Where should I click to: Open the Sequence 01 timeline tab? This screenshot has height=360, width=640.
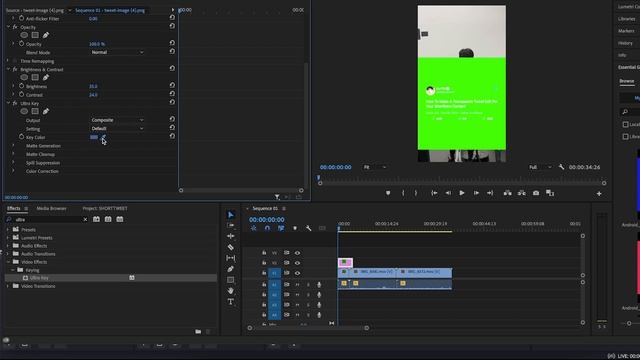[x=265, y=209]
